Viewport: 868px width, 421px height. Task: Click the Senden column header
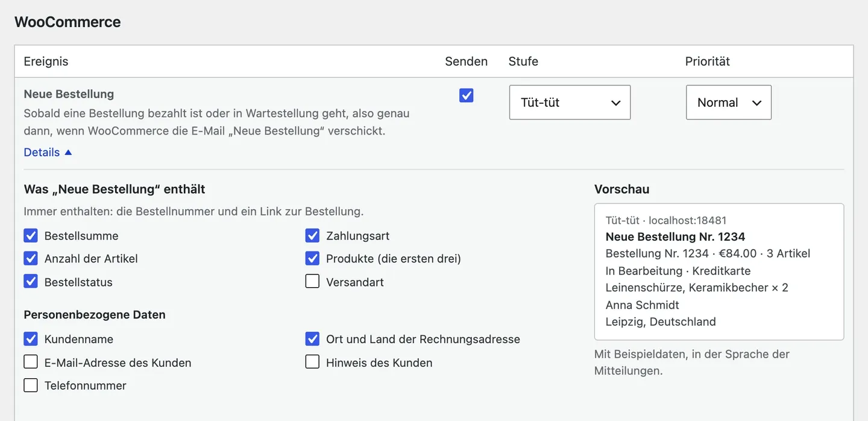[x=466, y=62]
